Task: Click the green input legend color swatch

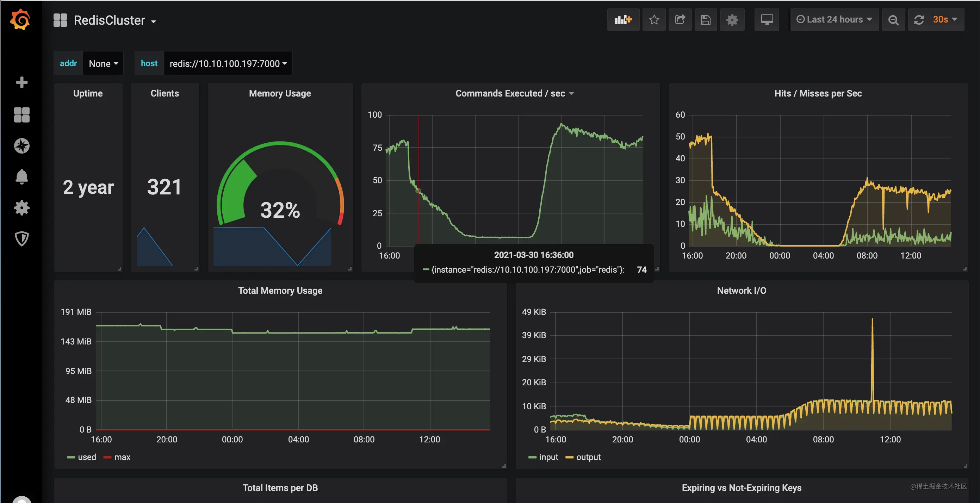Action: click(x=532, y=457)
